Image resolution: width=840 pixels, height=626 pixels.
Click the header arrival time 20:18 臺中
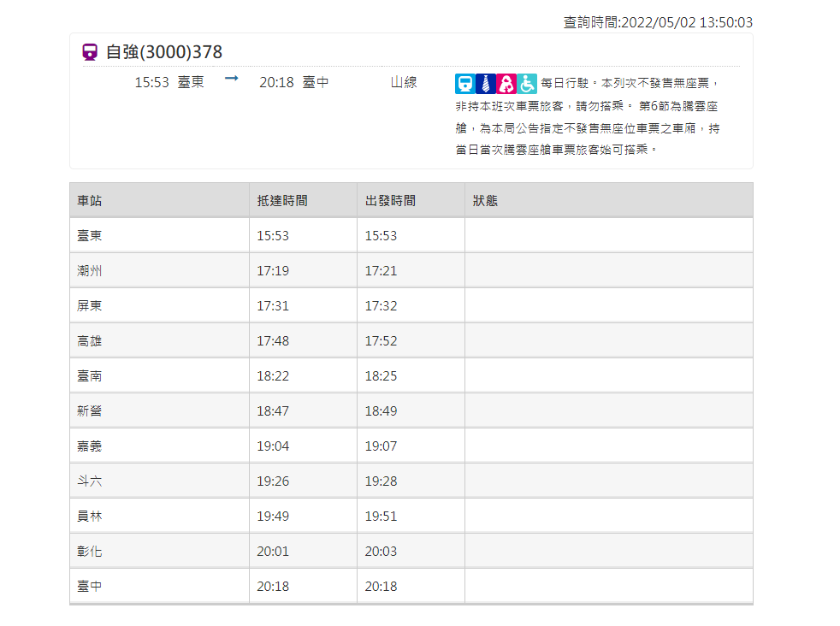point(294,82)
